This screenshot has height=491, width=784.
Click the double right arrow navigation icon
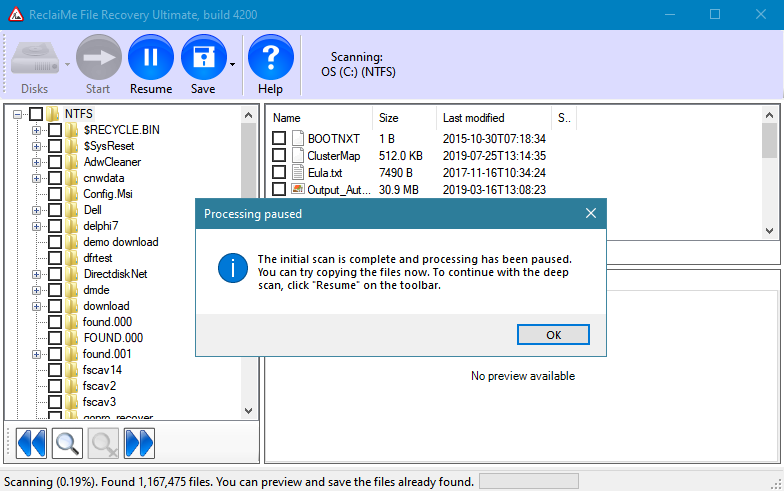tap(139, 442)
